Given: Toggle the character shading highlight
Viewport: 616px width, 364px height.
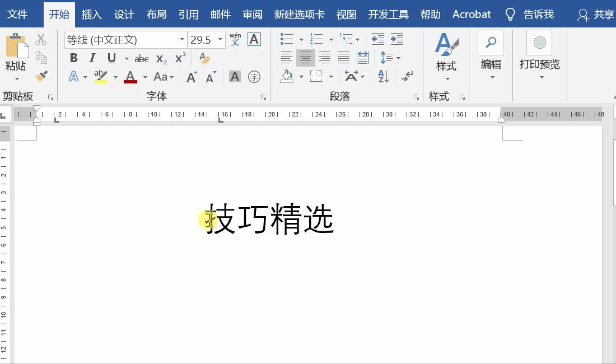Looking at the screenshot, I should click(234, 76).
